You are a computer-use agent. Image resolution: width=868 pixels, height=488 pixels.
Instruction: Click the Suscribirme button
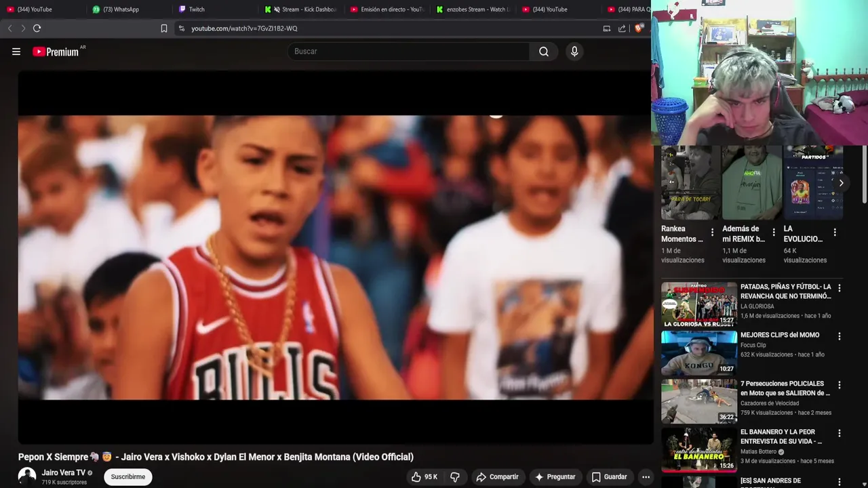click(128, 477)
